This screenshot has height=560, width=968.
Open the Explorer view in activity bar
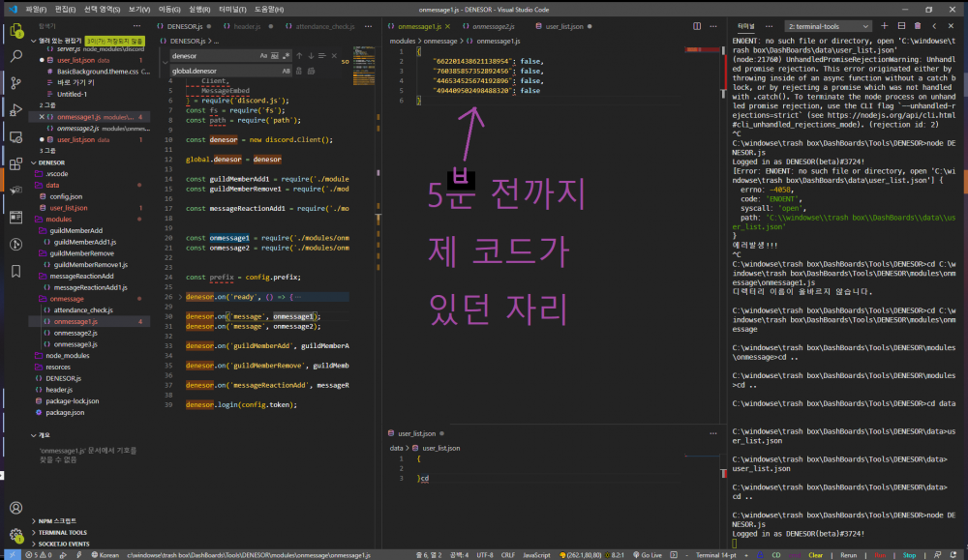click(x=16, y=30)
